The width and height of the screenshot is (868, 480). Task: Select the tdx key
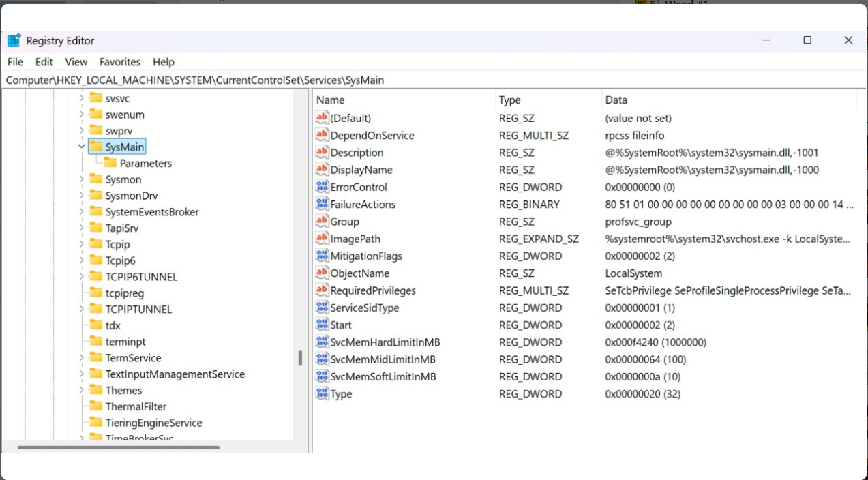113,325
